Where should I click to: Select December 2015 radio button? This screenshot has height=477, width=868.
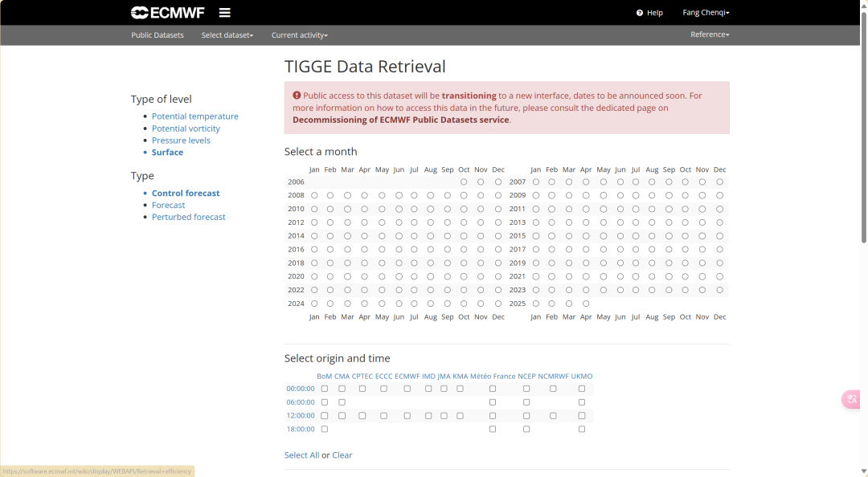(x=719, y=236)
